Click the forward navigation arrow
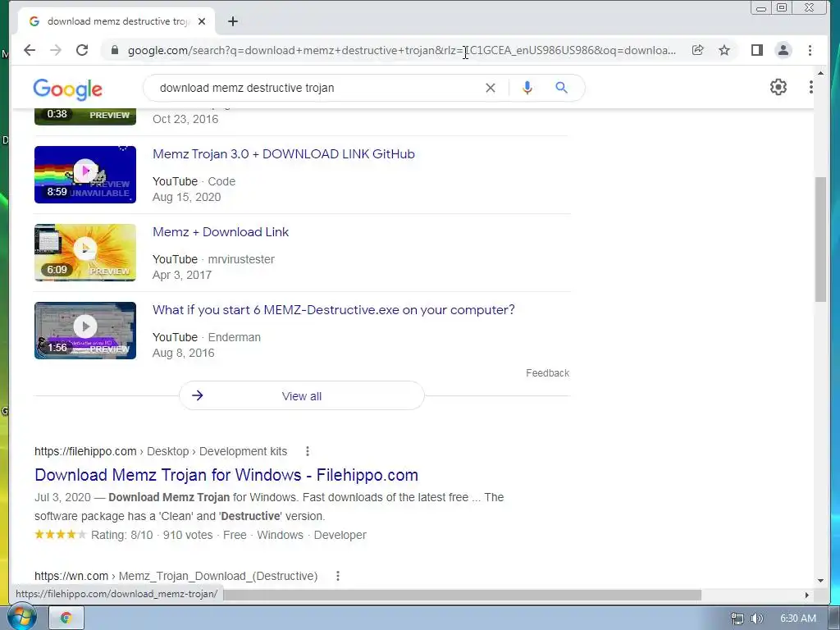The width and height of the screenshot is (840, 630). click(x=56, y=50)
